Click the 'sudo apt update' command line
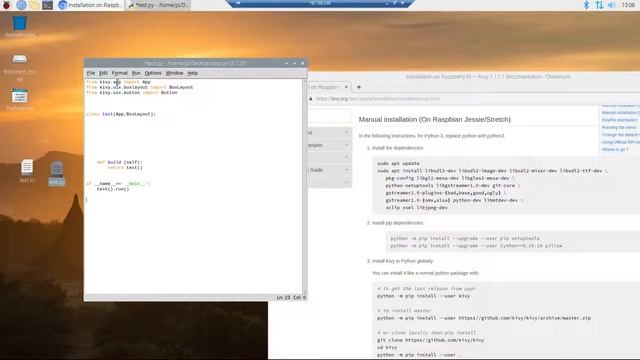Image resolution: width=640 pixels, height=360 pixels. 398,163
